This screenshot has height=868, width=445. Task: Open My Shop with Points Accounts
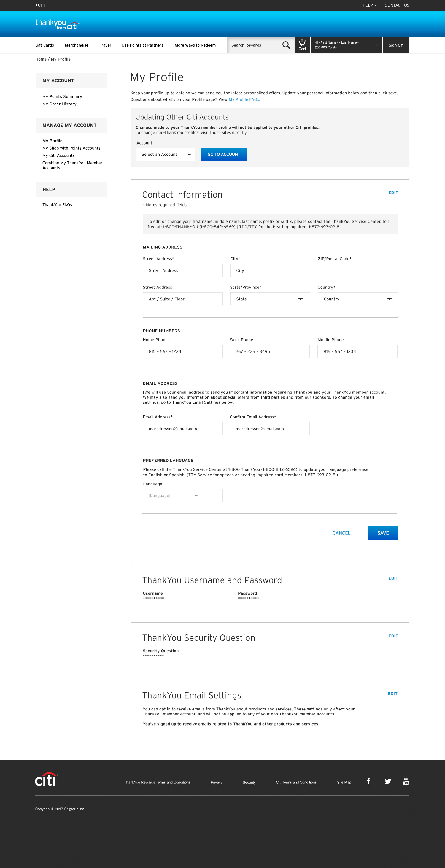[x=71, y=148]
